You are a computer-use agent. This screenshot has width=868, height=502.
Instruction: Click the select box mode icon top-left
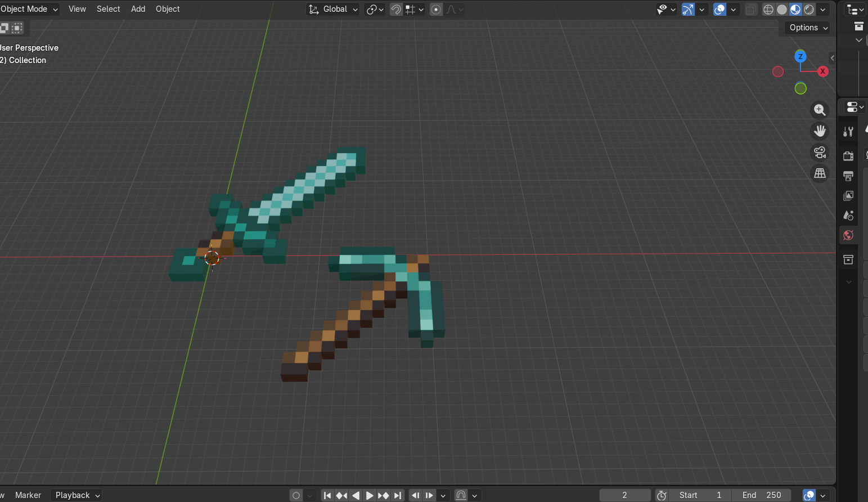4,28
